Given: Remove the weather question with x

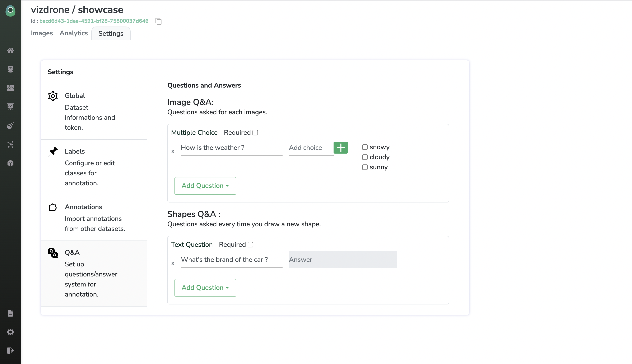Looking at the screenshot, I should pos(173,151).
